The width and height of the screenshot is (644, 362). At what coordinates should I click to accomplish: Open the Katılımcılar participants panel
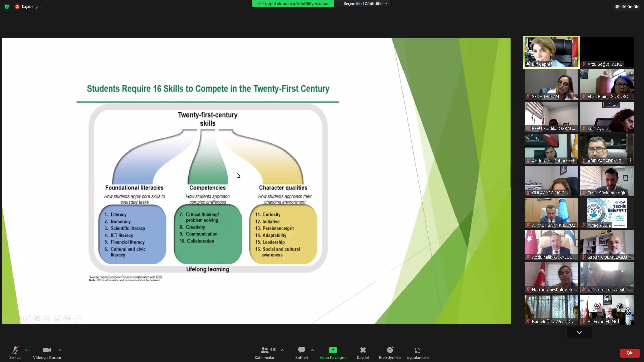265,352
